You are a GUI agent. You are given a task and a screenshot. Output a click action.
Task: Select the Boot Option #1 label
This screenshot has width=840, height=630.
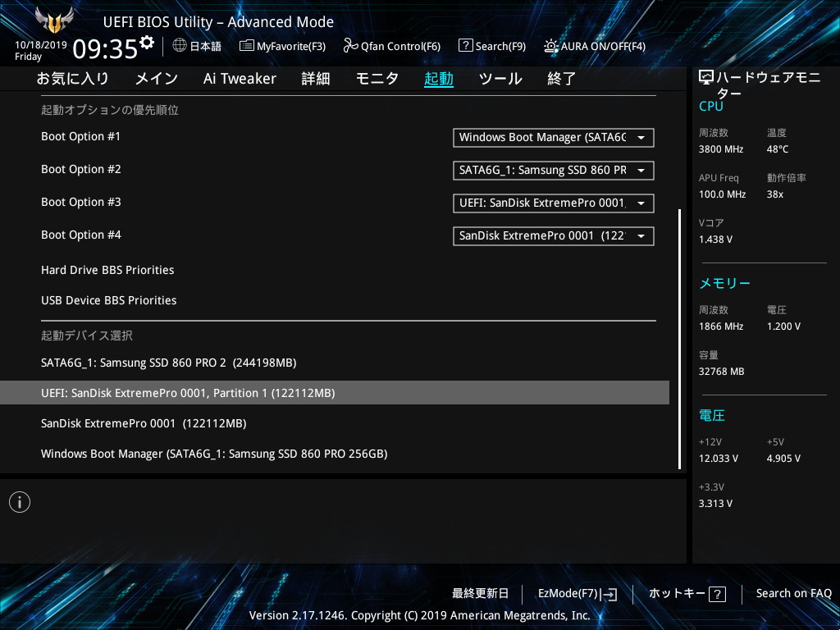(81, 137)
